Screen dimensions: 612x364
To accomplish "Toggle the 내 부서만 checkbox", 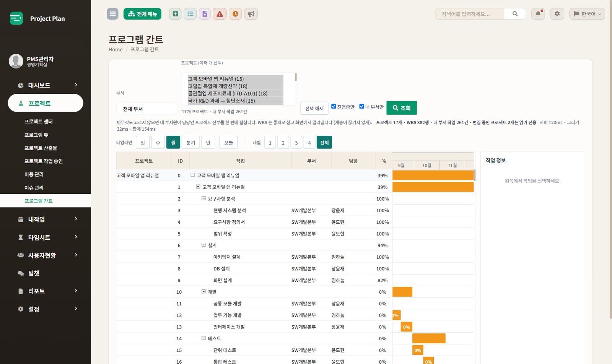I will tap(361, 106).
